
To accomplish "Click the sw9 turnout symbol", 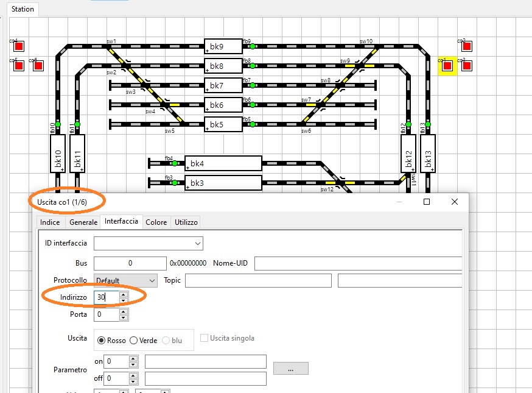I will pyautogui.click(x=360, y=66).
